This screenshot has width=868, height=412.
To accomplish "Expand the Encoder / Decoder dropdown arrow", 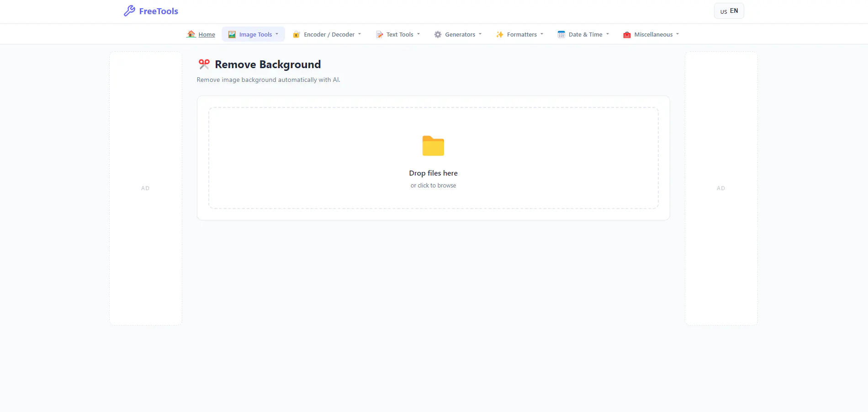I will [x=360, y=34].
